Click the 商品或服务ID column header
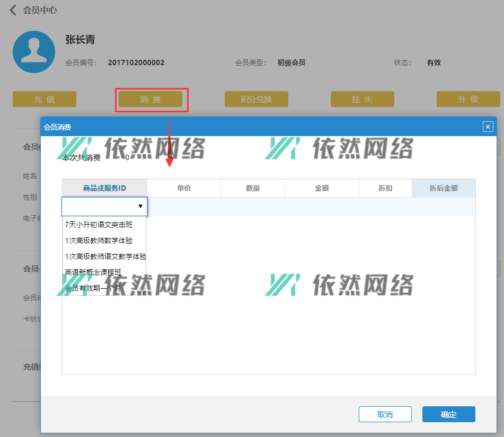 pyautogui.click(x=104, y=188)
